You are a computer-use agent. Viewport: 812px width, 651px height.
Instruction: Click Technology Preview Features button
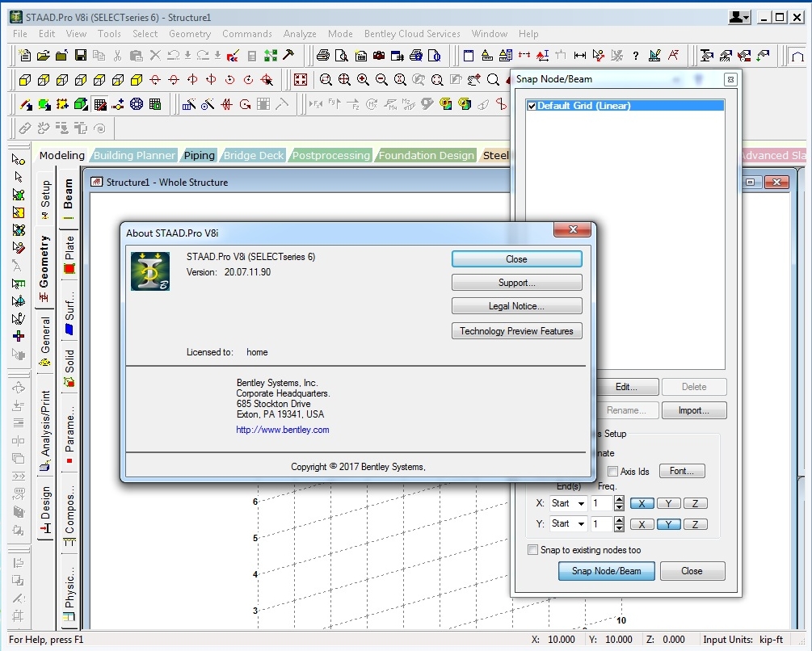(517, 330)
